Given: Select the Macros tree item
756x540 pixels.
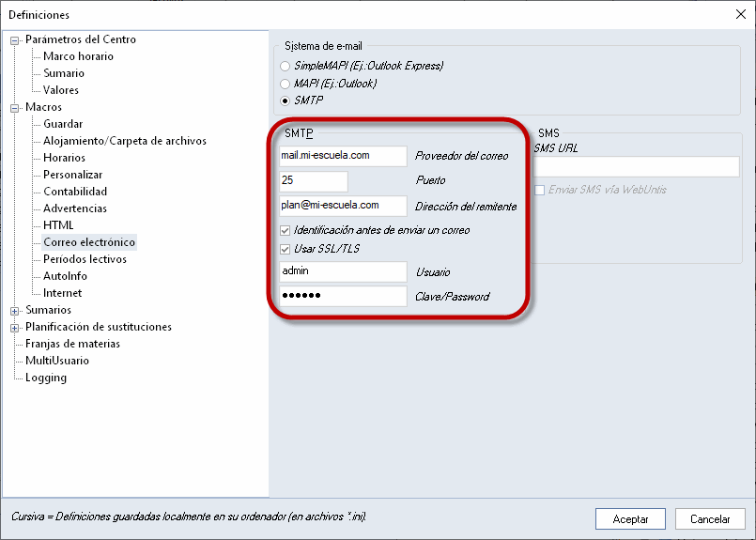Looking at the screenshot, I should tap(43, 107).
